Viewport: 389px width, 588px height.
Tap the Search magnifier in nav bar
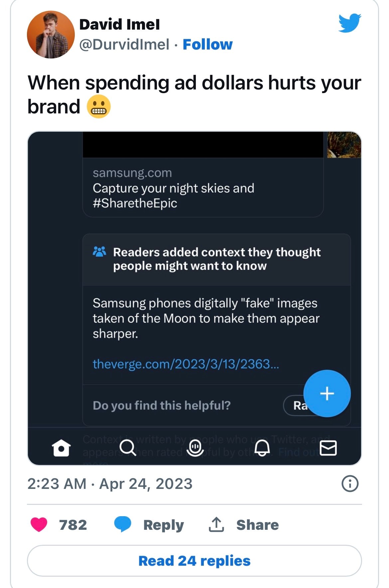[x=127, y=448]
